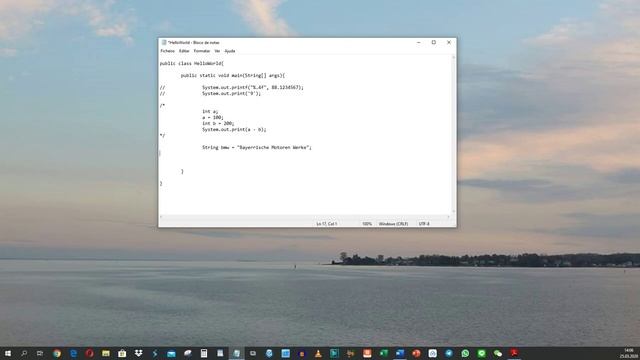Open WeChat from the taskbar
Image resolution: width=640 pixels, height=360 pixels.
[x=498, y=353]
